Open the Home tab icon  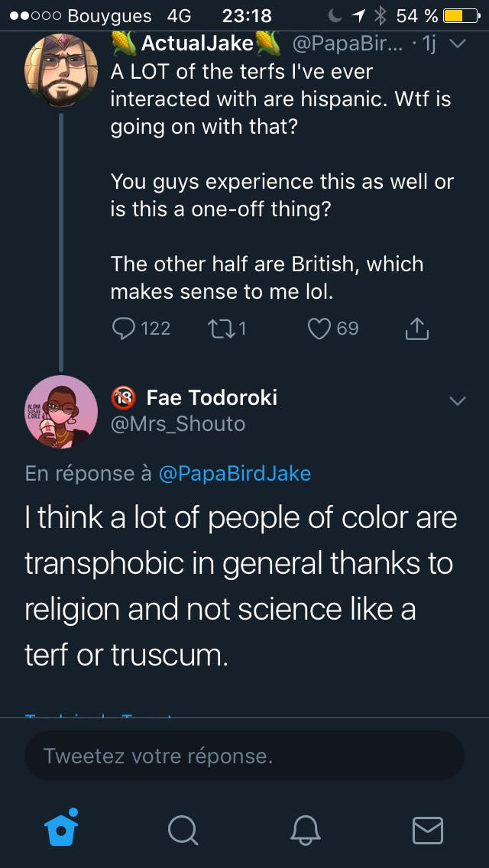[61, 828]
